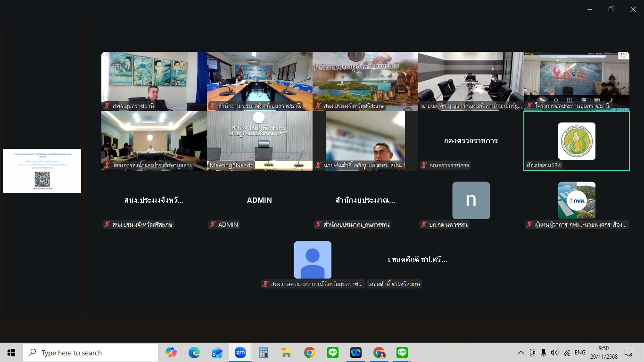Open the Zoom app in the taskbar
644x362 pixels.
coord(240,353)
